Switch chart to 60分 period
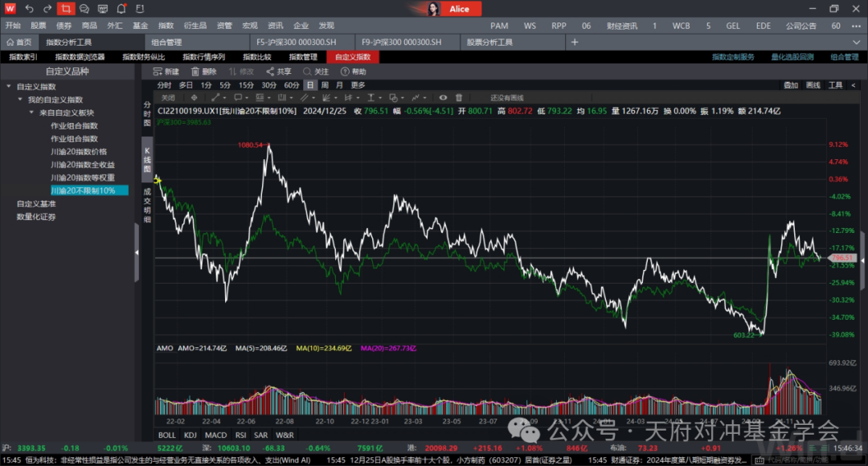This screenshot has width=868, height=466. (x=292, y=85)
